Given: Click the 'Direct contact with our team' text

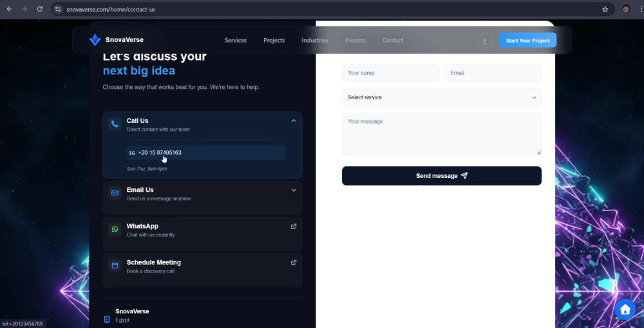Looking at the screenshot, I should pos(158,130).
